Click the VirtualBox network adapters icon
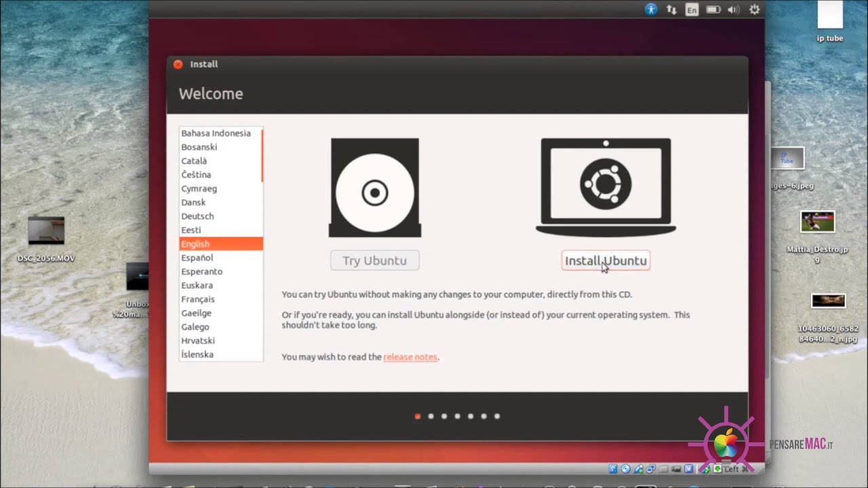The height and width of the screenshot is (488, 868). (651, 468)
